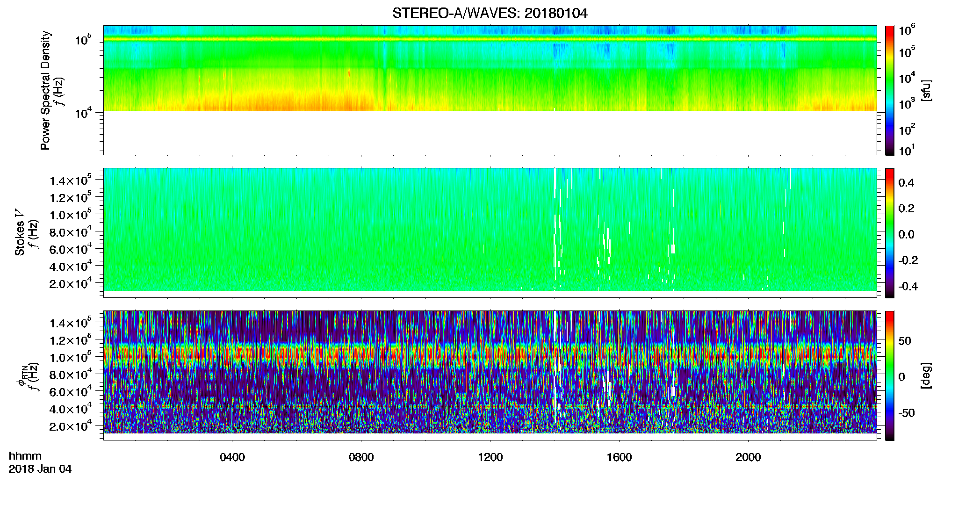Click the 1600 time tick label

620,457
